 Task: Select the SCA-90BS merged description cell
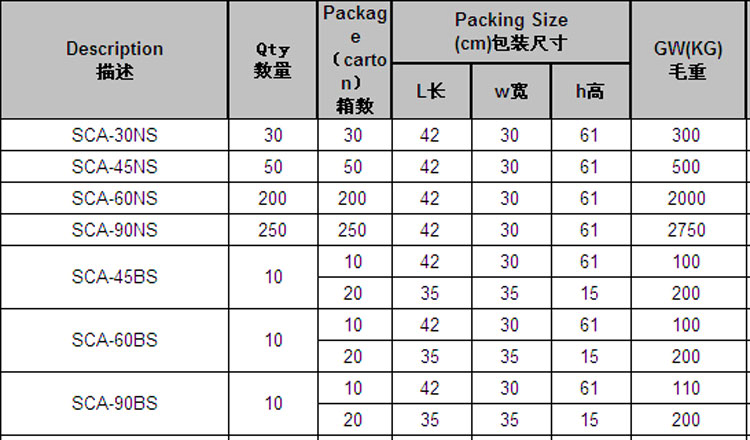pyautogui.click(x=114, y=404)
